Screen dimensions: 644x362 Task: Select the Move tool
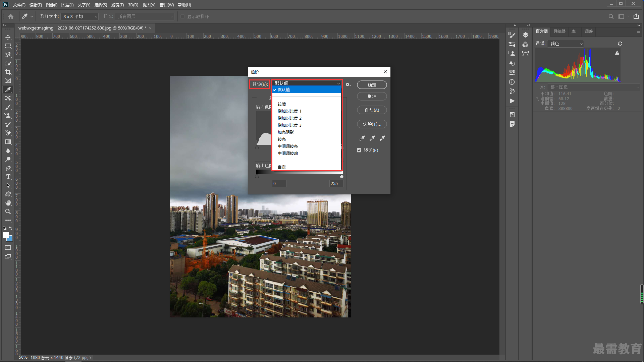8,37
